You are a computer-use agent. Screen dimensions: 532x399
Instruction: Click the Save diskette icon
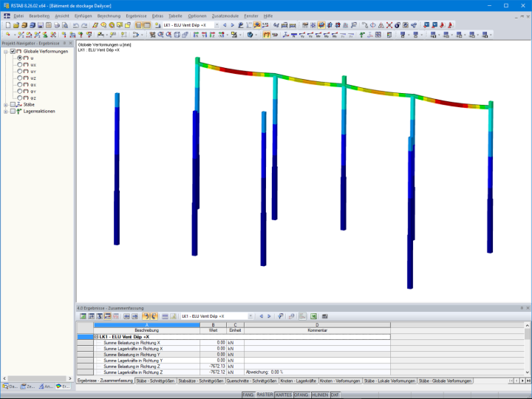(41, 25)
